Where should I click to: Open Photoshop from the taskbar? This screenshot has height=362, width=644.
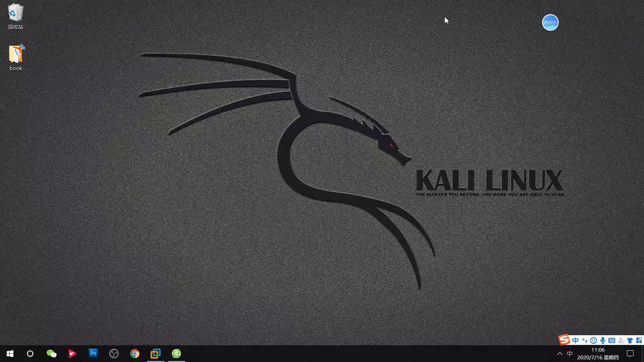click(93, 353)
